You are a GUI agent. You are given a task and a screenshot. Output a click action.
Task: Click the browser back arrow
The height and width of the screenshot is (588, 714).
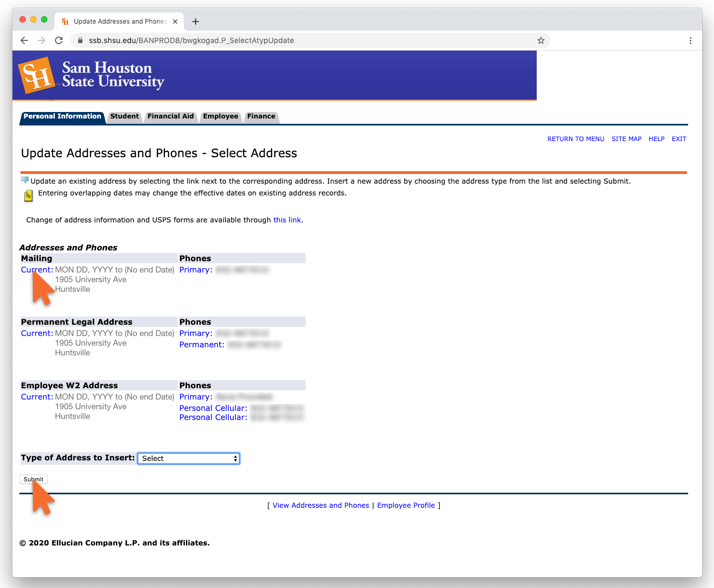coord(24,40)
